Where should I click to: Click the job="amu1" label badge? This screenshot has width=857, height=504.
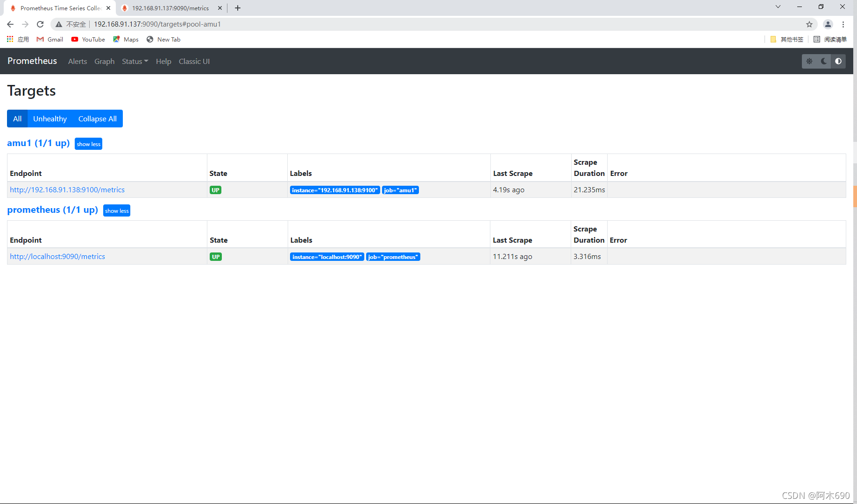(x=400, y=190)
